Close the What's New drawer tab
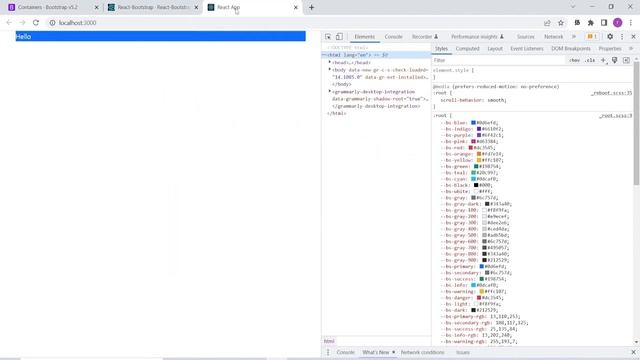The height and width of the screenshot is (360, 640). click(393, 352)
